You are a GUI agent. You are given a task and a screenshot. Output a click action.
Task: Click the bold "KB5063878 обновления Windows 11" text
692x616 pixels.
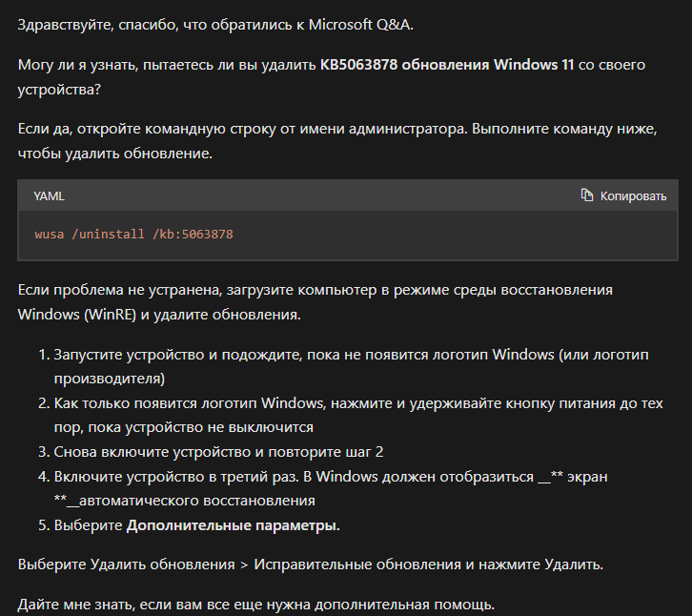(447, 65)
